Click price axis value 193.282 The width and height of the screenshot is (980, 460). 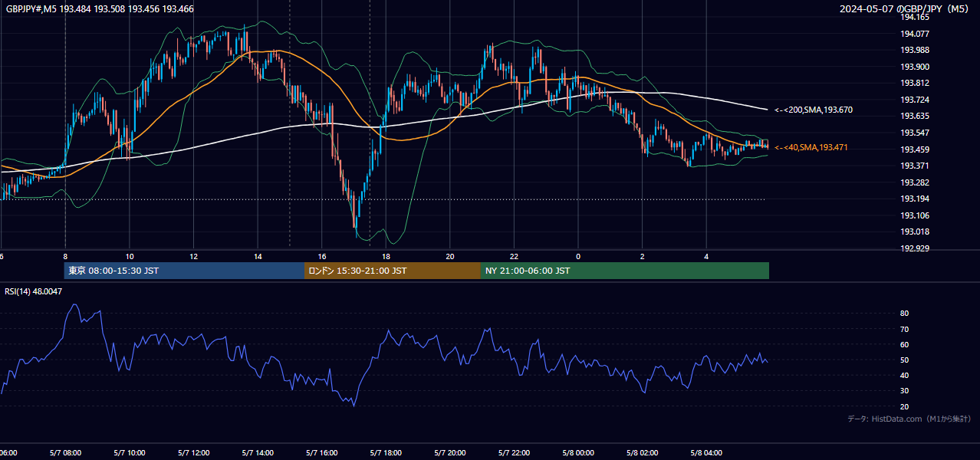click(x=914, y=182)
